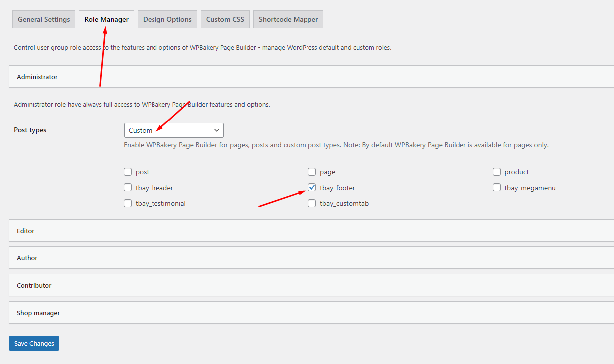
Task: Enable the post checkbox
Action: coord(128,172)
